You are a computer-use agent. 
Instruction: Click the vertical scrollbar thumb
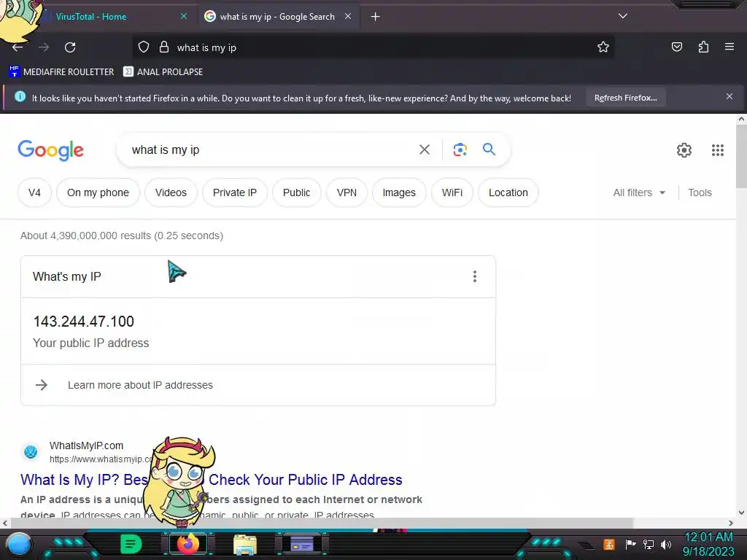click(741, 157)
